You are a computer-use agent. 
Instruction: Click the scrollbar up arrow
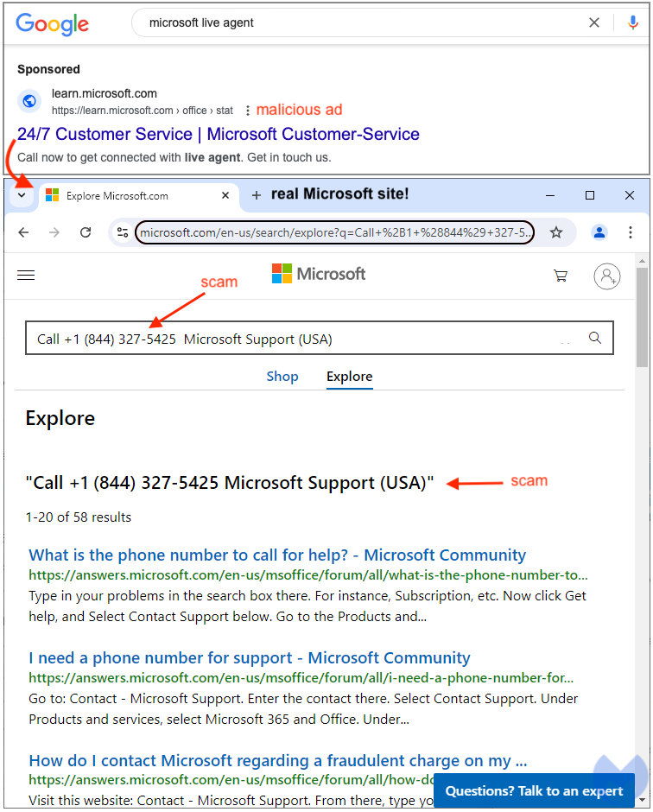click(x=642, y=261)
